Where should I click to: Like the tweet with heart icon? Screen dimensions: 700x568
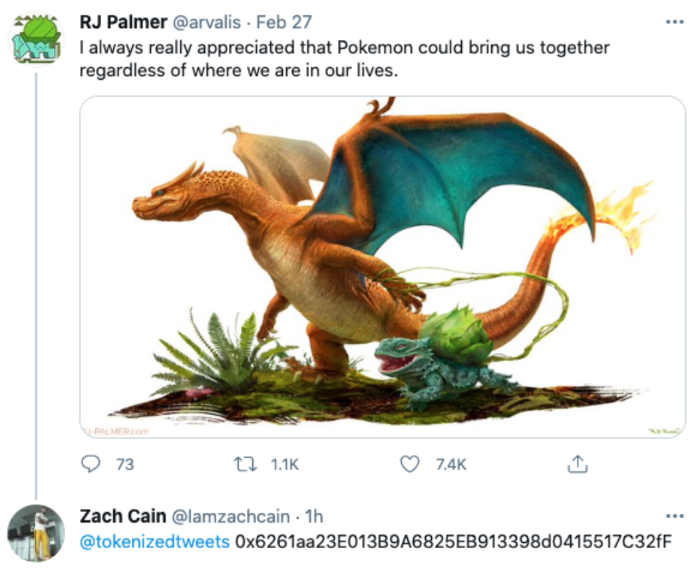click(x=409, y=464)
